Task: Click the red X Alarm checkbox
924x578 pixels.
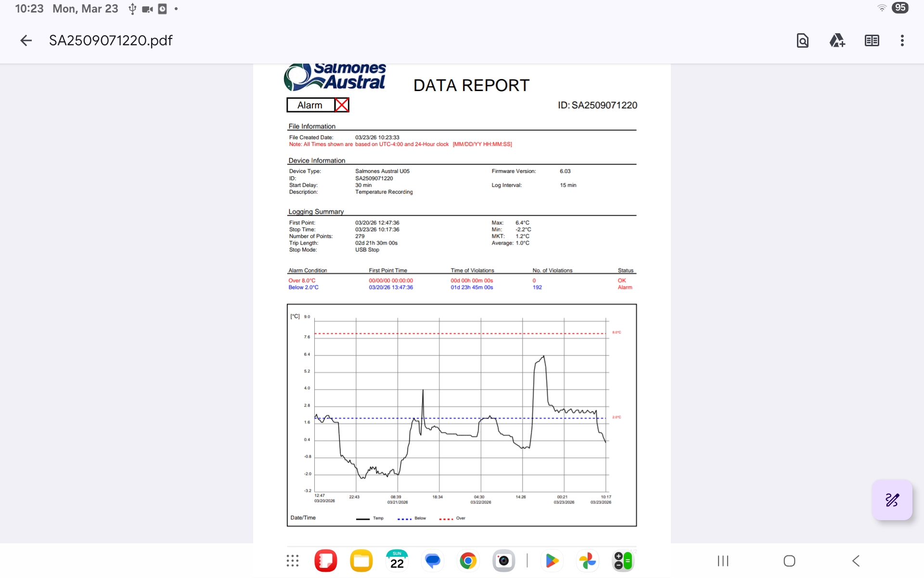Action: 342,105
